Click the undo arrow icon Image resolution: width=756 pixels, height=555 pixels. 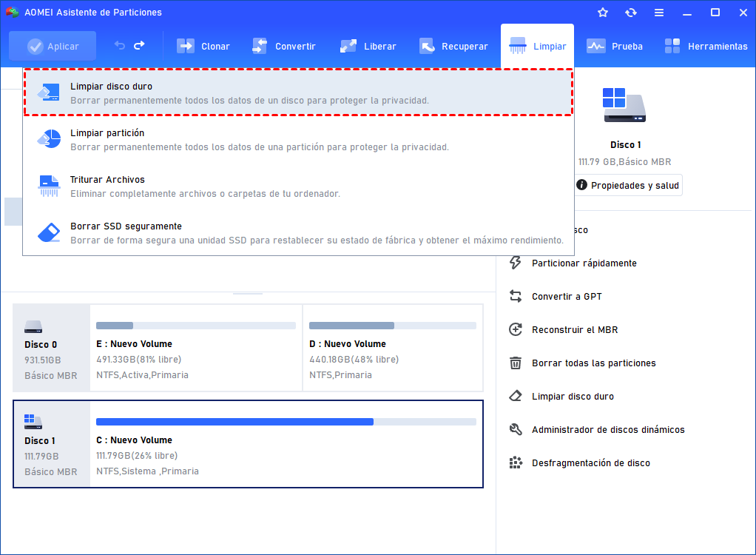click(120, 46)
